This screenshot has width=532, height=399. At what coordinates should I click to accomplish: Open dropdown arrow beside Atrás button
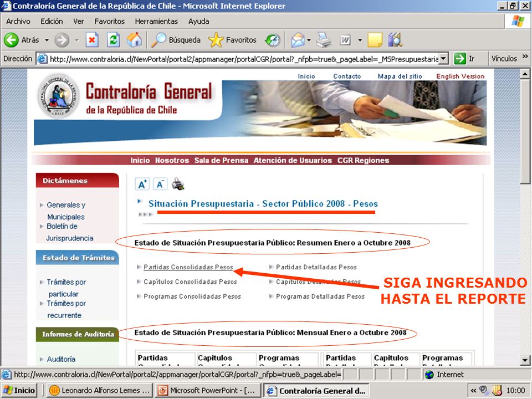coord(47,40)
